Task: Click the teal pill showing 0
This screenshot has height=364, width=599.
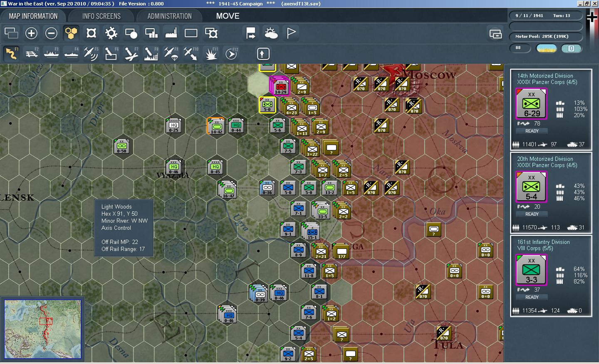Action: pos(572,49)
